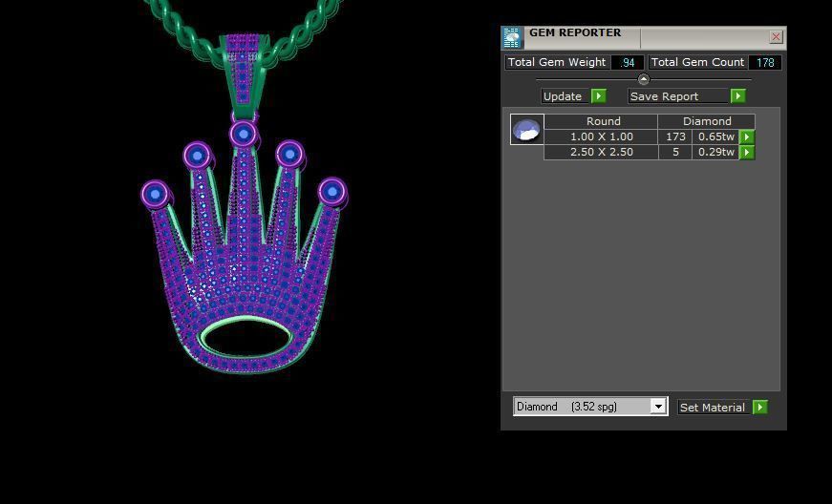
Task: Collapse the panel using the round arrow handle
Action: [x=644, y=79]
